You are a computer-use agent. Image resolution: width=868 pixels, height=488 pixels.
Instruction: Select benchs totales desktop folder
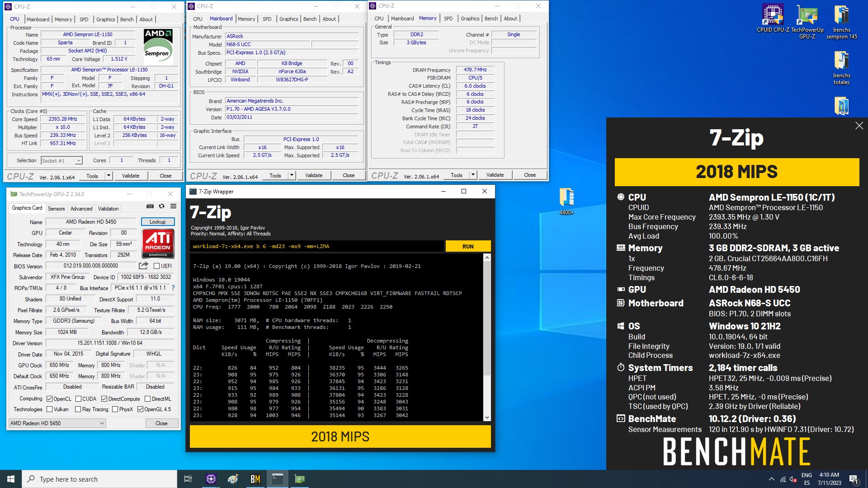(x=841, y=68)
